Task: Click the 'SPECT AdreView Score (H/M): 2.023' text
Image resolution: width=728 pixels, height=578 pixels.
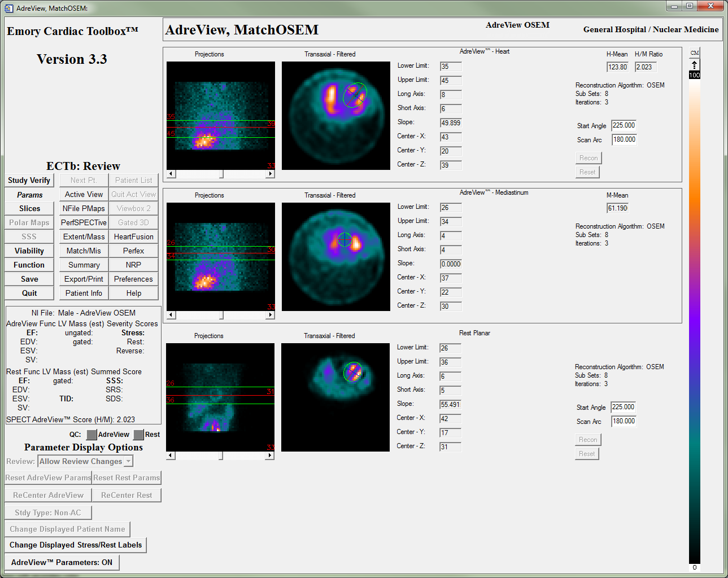Action: click(71, 419)
